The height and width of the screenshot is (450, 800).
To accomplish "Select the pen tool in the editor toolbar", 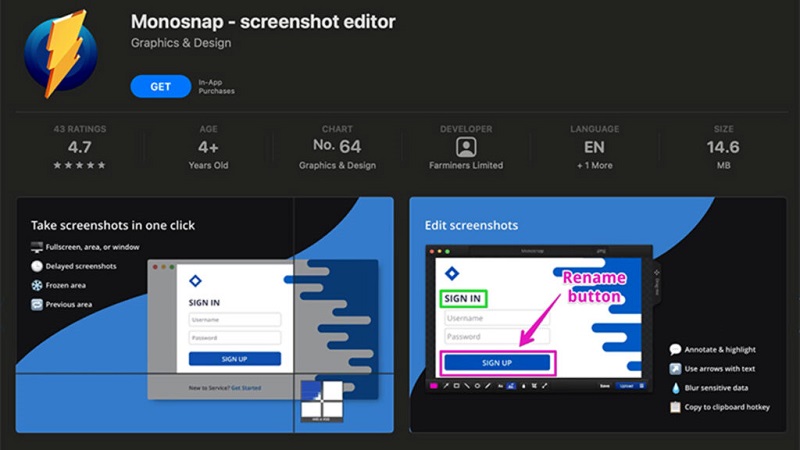I will pyautogui.click(x=488, y=386).
